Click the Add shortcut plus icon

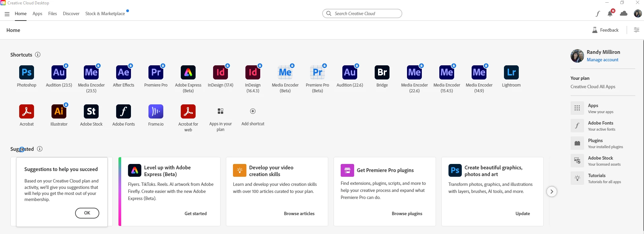pos(253,111)
